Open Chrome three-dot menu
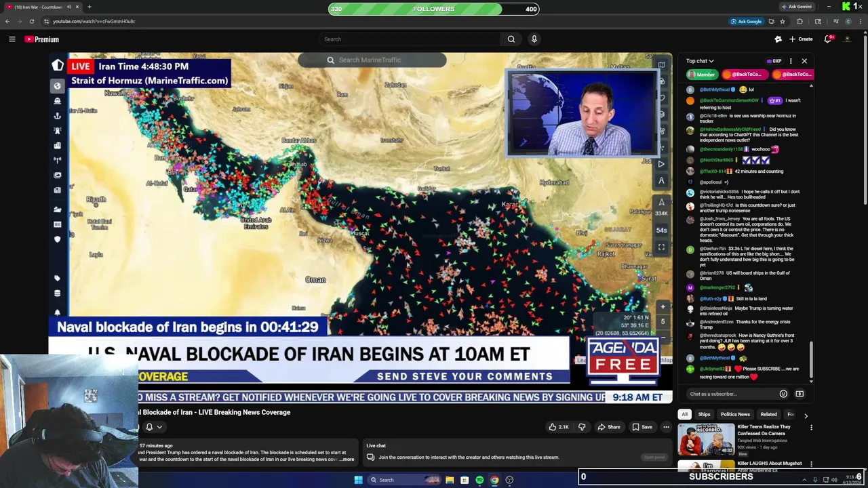Image resolution: width=868 pixels, height=488 pixels. (x=860, y=21)
